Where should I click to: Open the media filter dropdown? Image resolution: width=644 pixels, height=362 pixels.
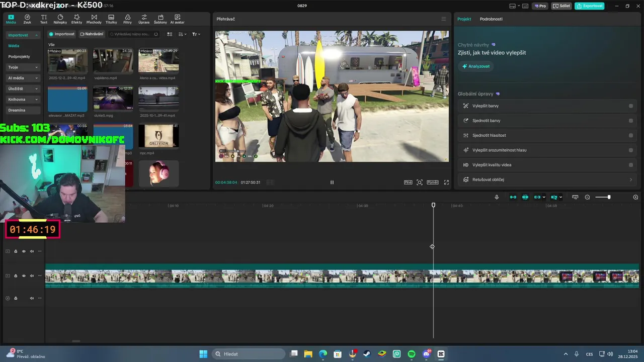coord(196,34)
